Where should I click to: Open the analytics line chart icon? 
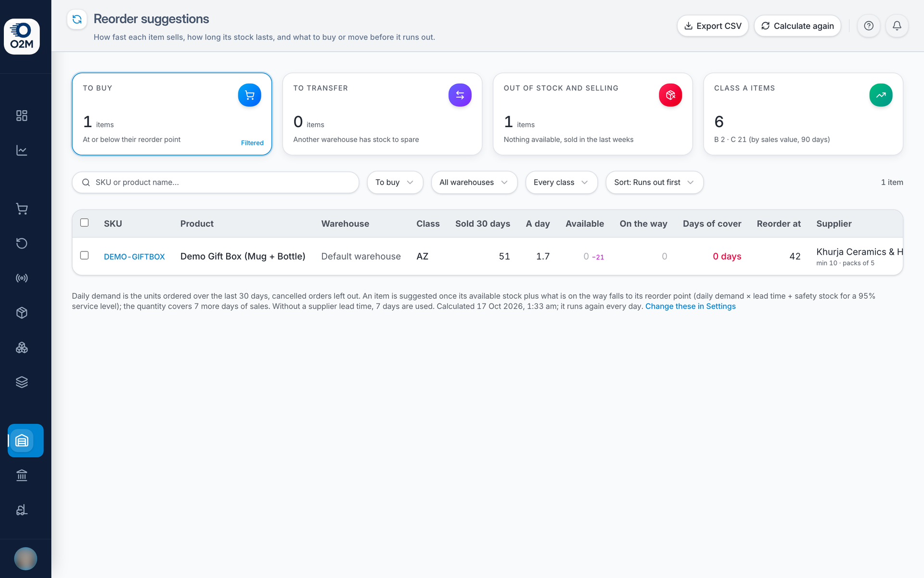pyautogui.click(x=22, y=150)
